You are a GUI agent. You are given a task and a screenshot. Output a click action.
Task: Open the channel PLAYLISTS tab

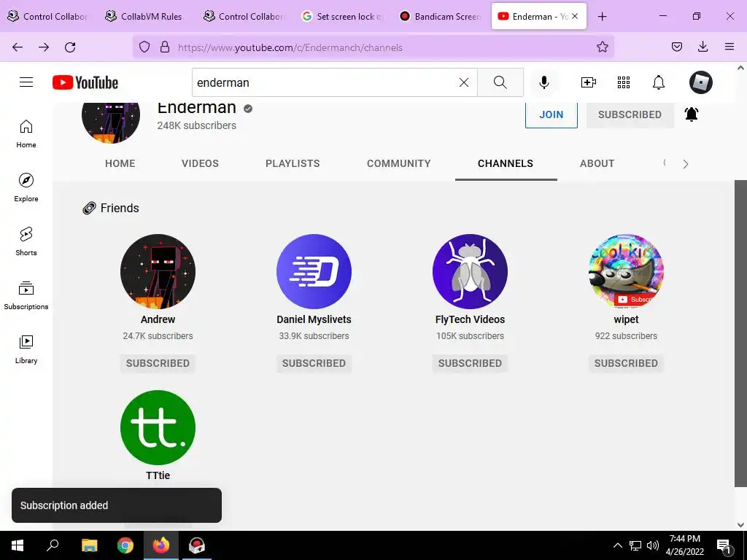[x=293, y=163]
